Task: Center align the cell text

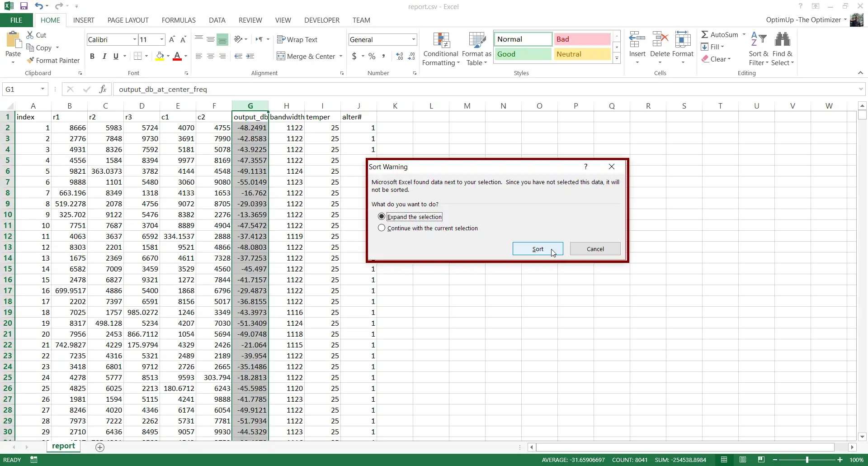Action: [211, 56]
